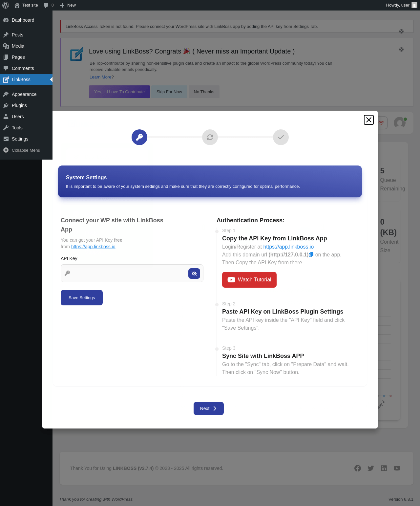Image resolution: width=420 pixels, height=506 pixels.
Task: Select the LinkBoss sidebar menu item
Action: [x=26, y=79]
